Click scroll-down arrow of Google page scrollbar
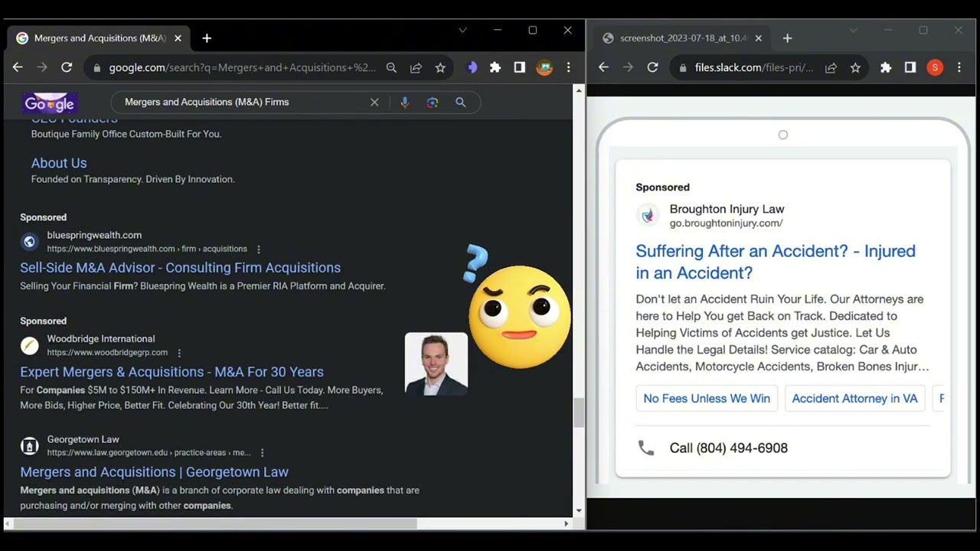Image resolution: width=980 pixels, height=551 pixels. tap(579, 510)
